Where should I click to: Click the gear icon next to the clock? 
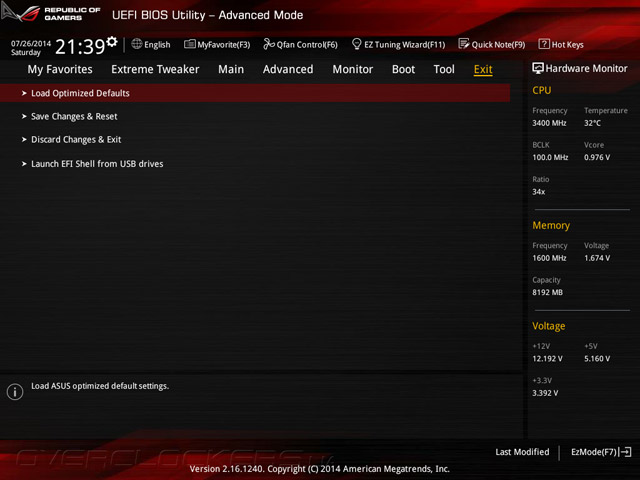click(112, 41)
